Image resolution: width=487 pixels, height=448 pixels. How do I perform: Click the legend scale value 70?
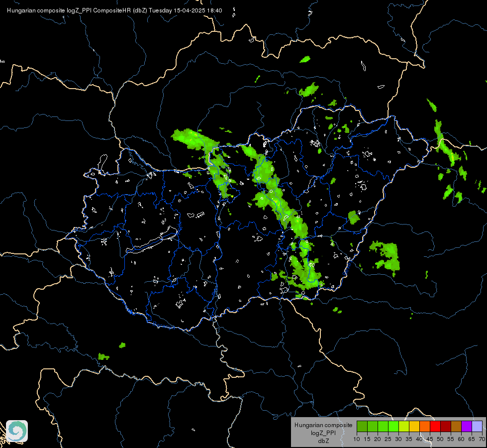(482, 439)
